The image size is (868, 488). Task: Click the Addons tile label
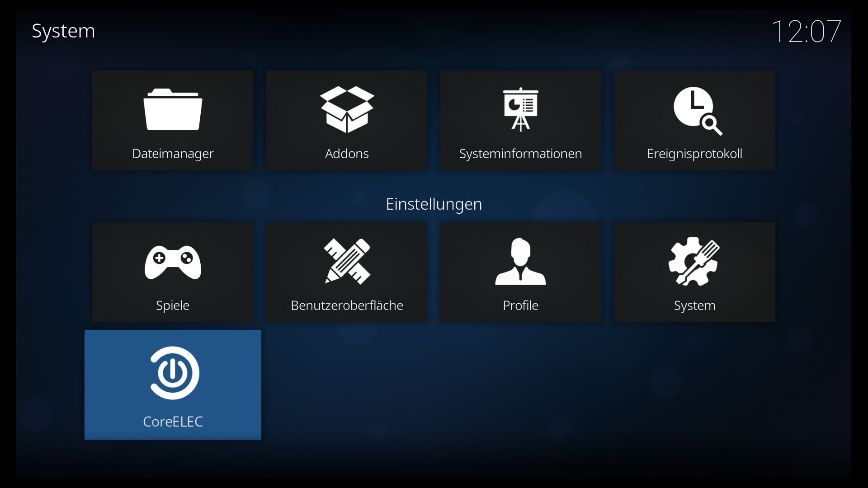pos(347,154)
